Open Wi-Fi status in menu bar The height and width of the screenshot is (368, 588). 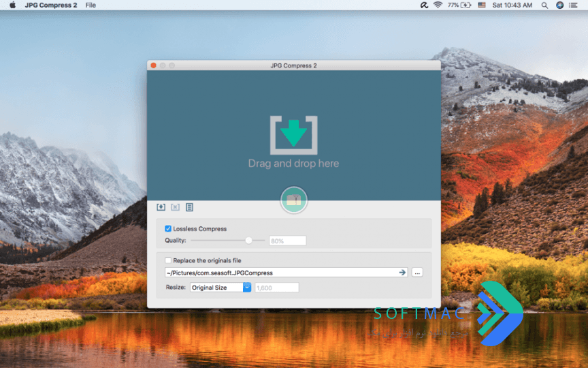tap(438, 5)
